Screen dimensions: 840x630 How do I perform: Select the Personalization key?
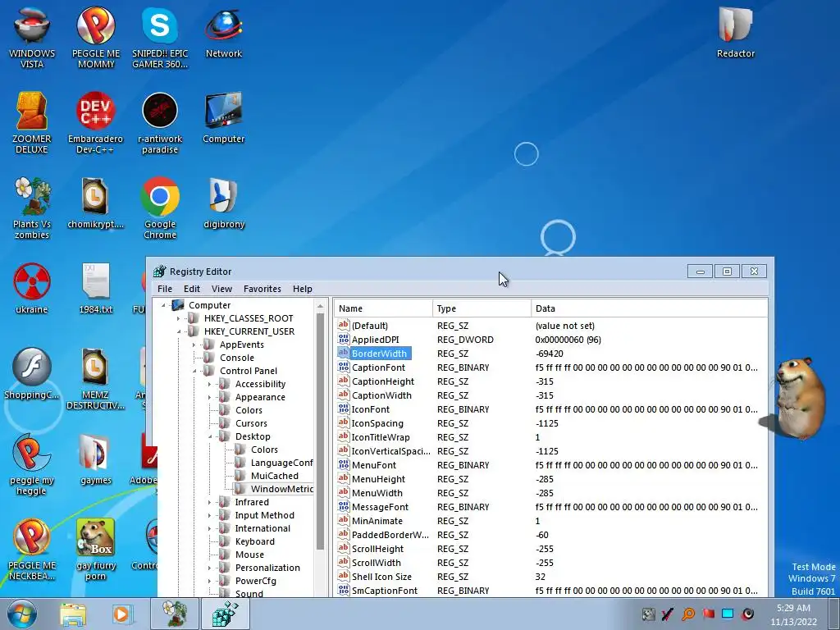(267, 568)
